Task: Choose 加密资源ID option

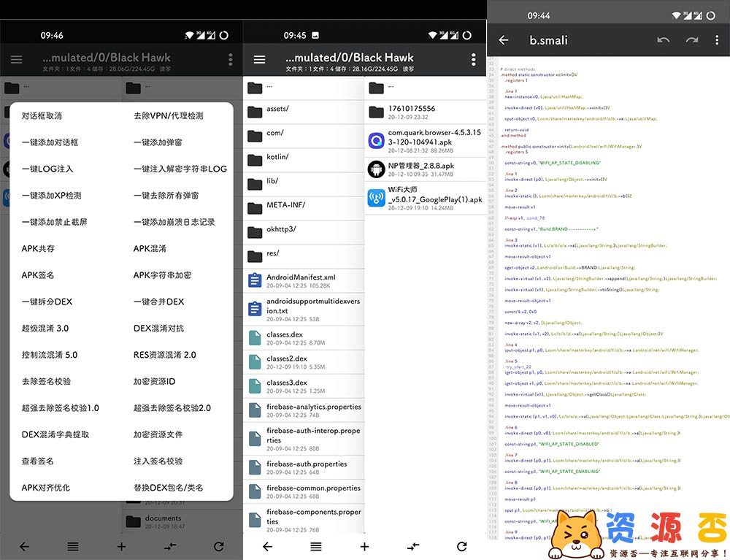Action: pos(155,381)
